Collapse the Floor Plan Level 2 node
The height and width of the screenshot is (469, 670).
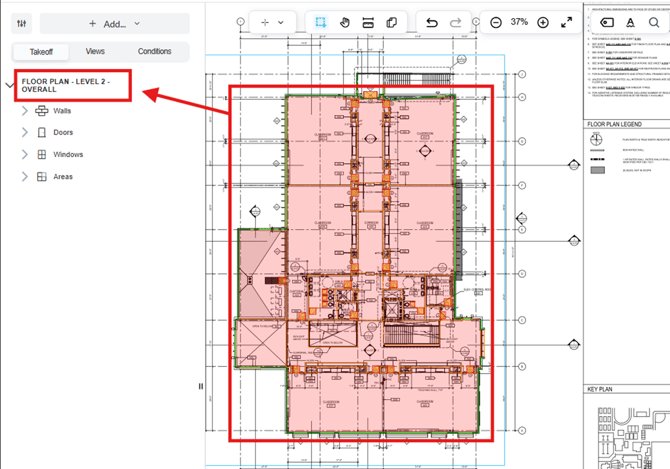(10, 85)
